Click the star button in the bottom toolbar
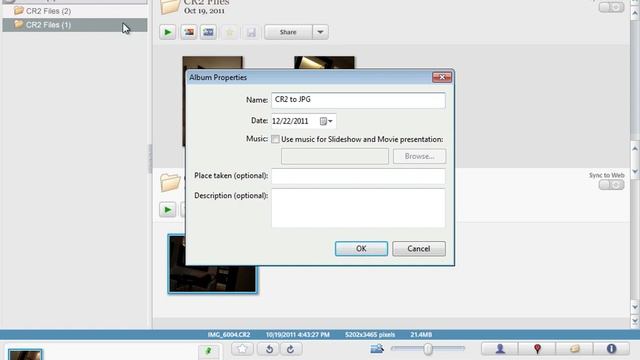Viewport: 640px width, 360px height. (242, 349)
